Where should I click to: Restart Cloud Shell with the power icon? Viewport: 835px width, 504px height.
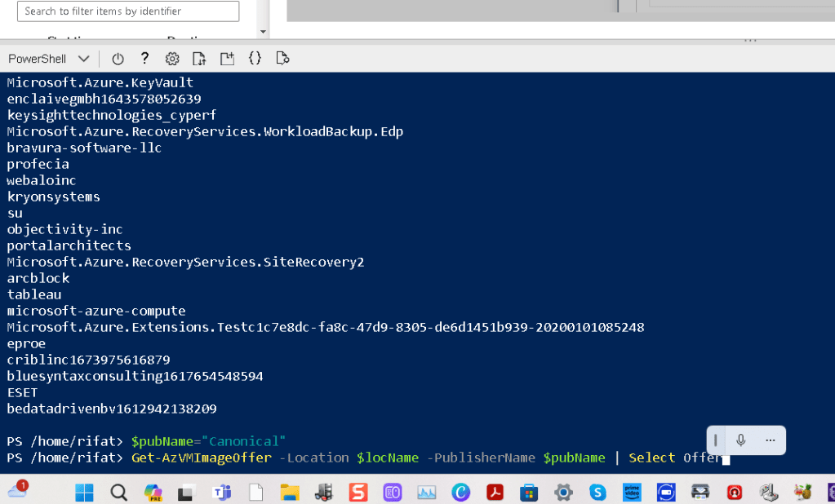coord(118,59)
